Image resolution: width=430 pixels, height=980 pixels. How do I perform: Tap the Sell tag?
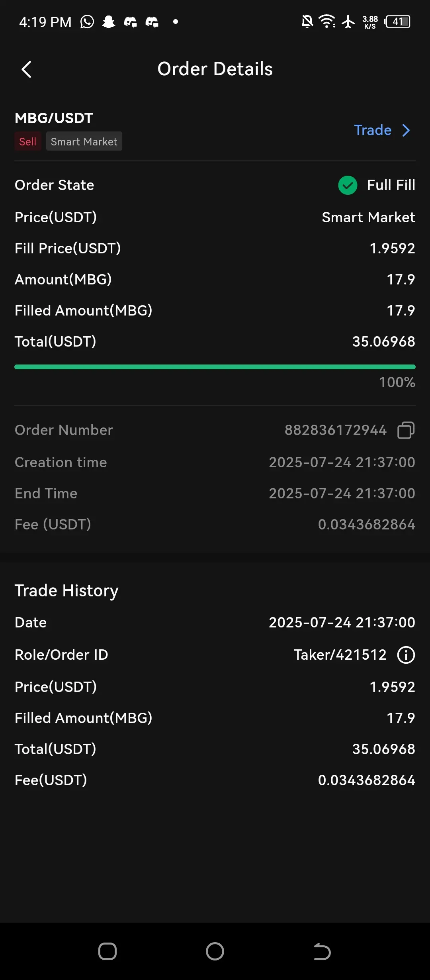[28, 141]
